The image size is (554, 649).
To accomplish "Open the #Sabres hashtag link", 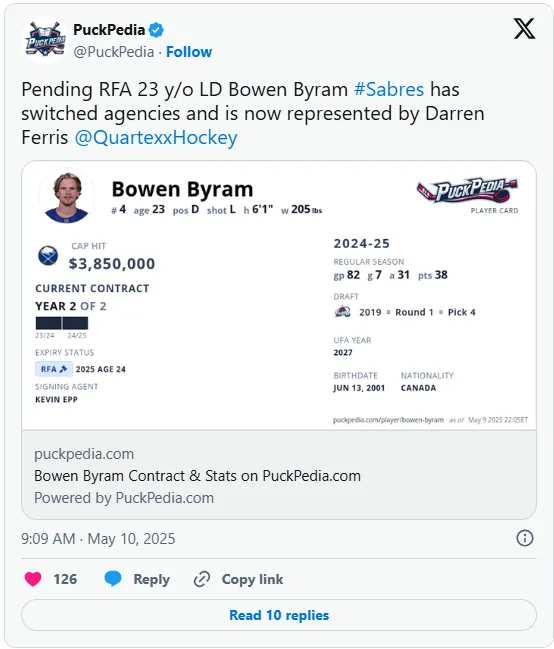I will (389, 89).
